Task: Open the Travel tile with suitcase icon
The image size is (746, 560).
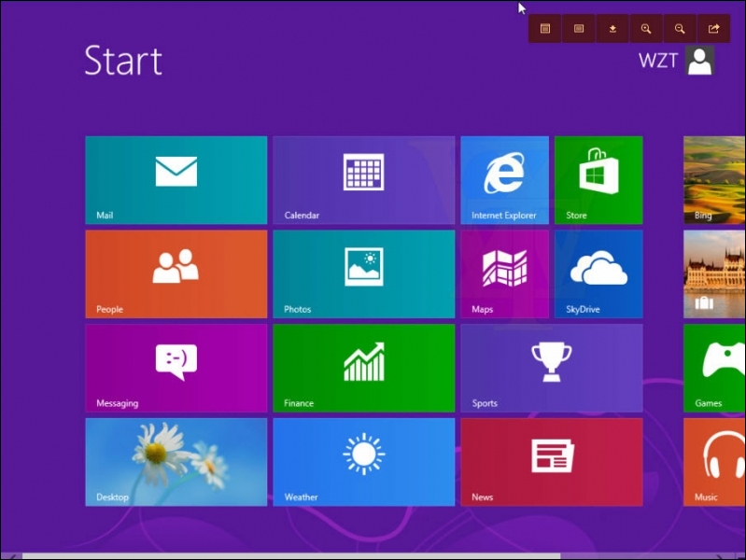Action: (x=714, y=274)
